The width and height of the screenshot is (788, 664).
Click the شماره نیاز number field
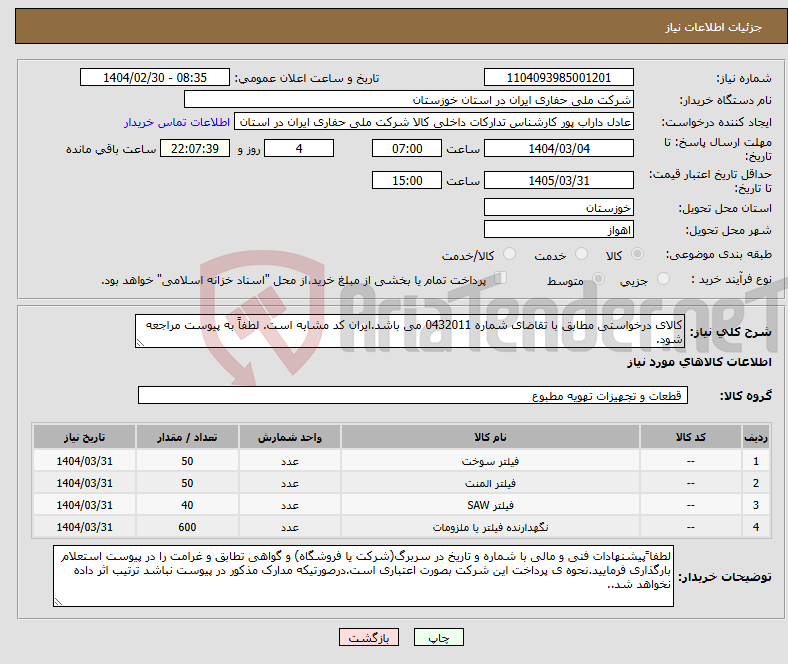tap(558, 78)
